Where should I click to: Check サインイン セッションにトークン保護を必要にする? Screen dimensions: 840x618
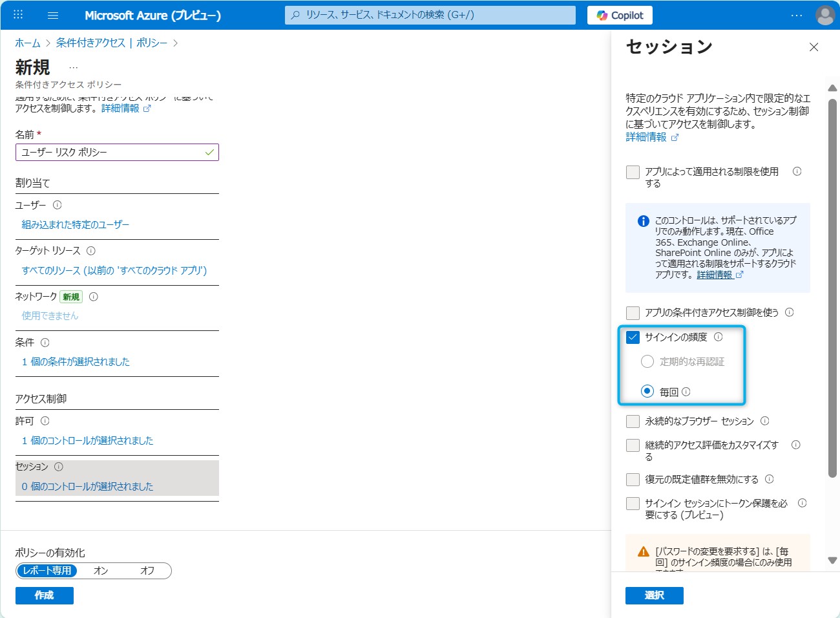pyautogui.click(x=633, y=504)
